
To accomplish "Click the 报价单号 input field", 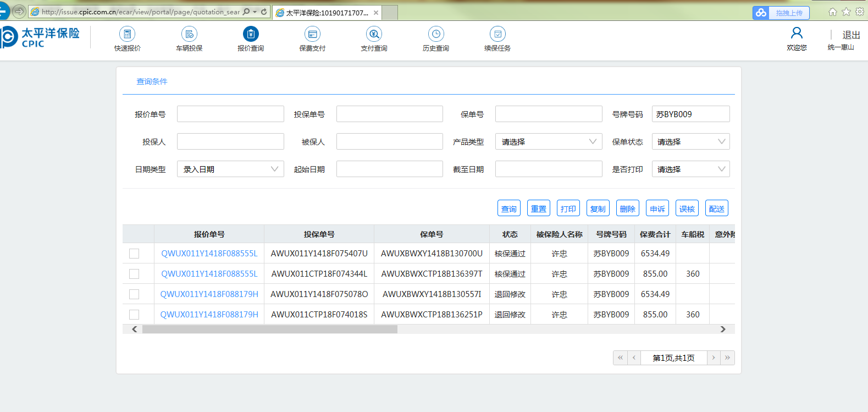I will (x=230, y=114).
